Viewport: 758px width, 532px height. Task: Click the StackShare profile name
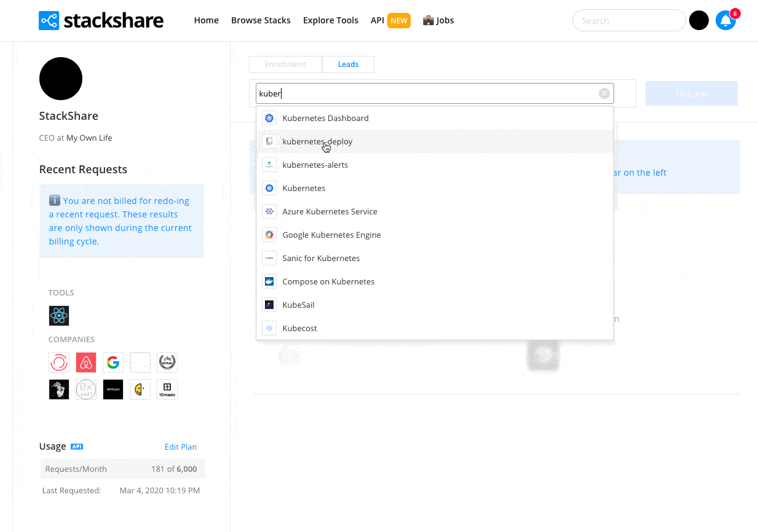(x=69, y=116)
